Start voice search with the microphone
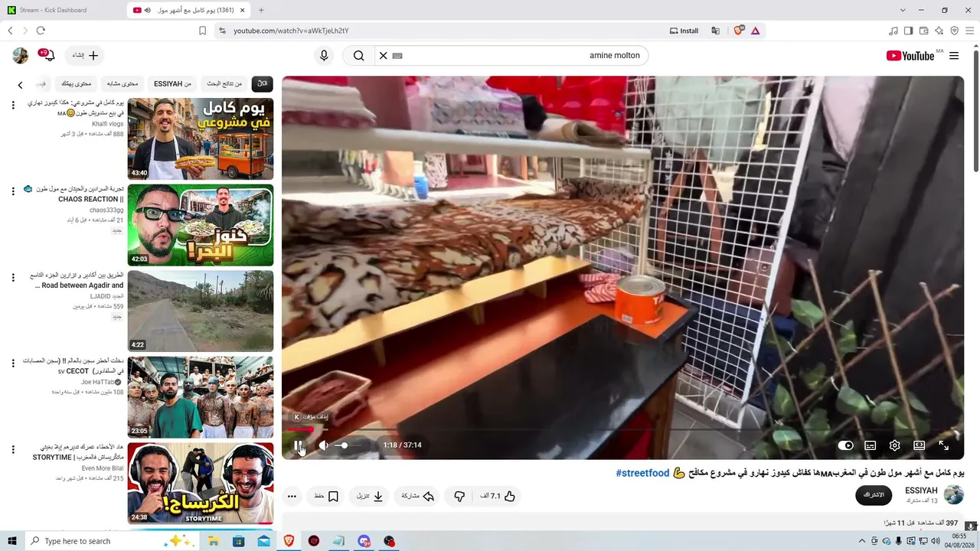The image size is (980, 551). [x=324, y=56]
